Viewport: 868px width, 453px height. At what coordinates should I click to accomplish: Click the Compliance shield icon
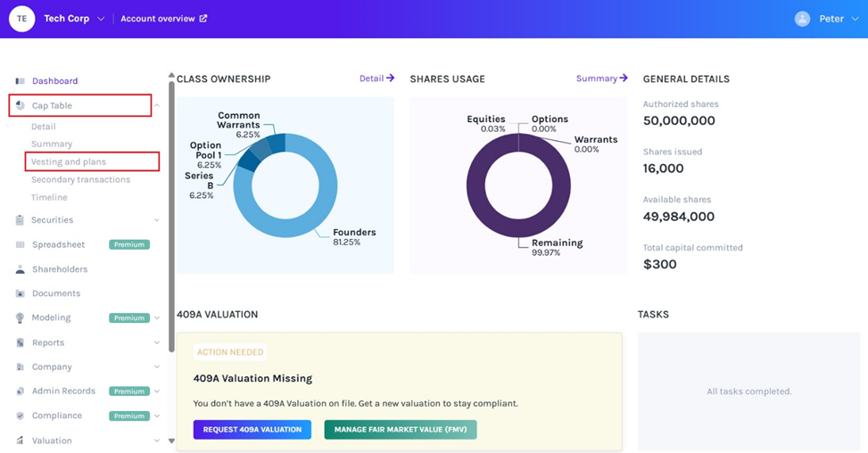point(20,416)
